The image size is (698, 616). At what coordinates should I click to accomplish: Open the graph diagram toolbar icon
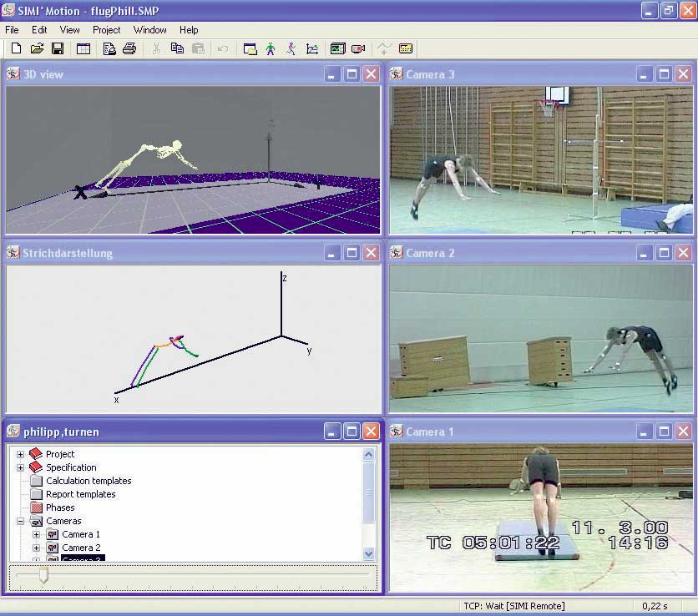(312, 48)
